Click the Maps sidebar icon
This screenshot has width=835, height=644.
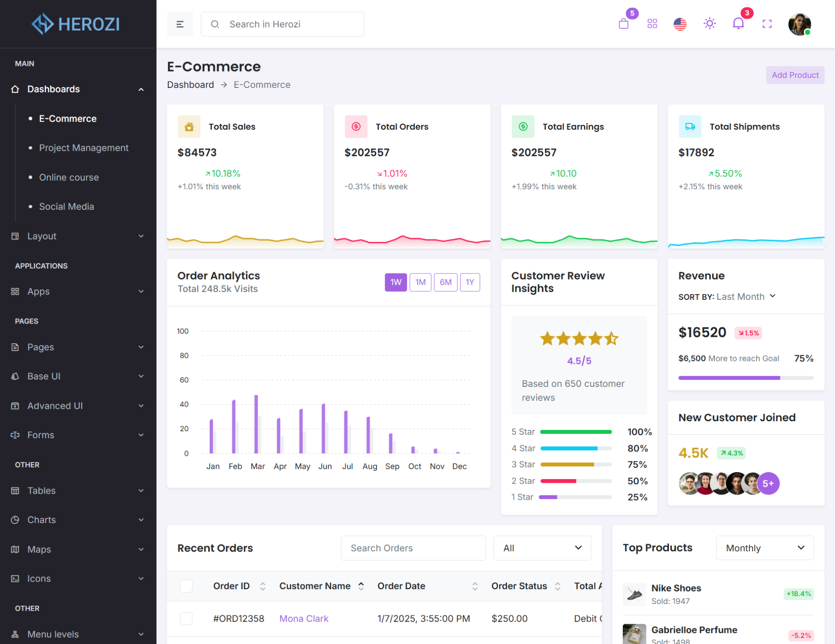pos(15,549)
